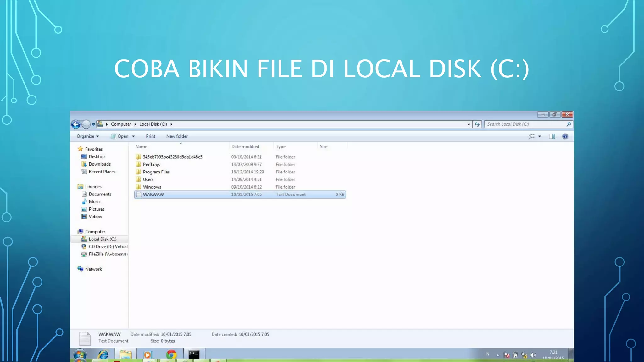Open Music library
The height and width of the screenshot is (362, 644).
pyautogui.click(x=95, y=202)
